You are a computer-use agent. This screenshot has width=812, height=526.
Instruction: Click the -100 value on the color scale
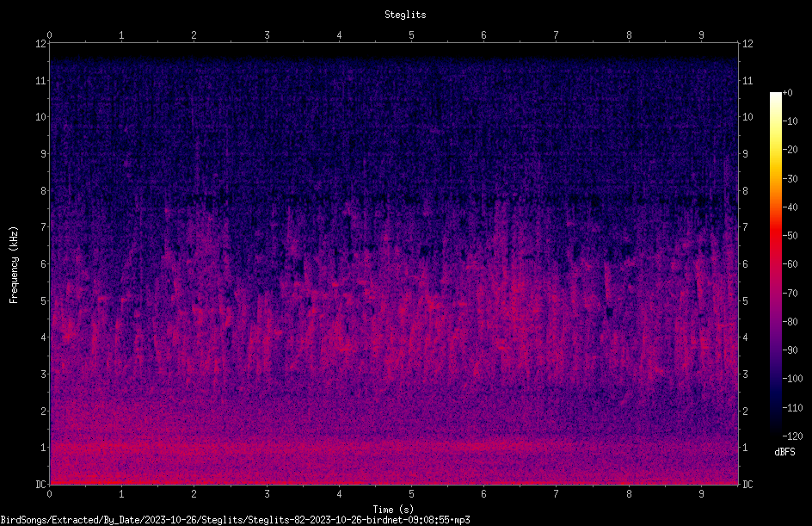coord(792,379)
